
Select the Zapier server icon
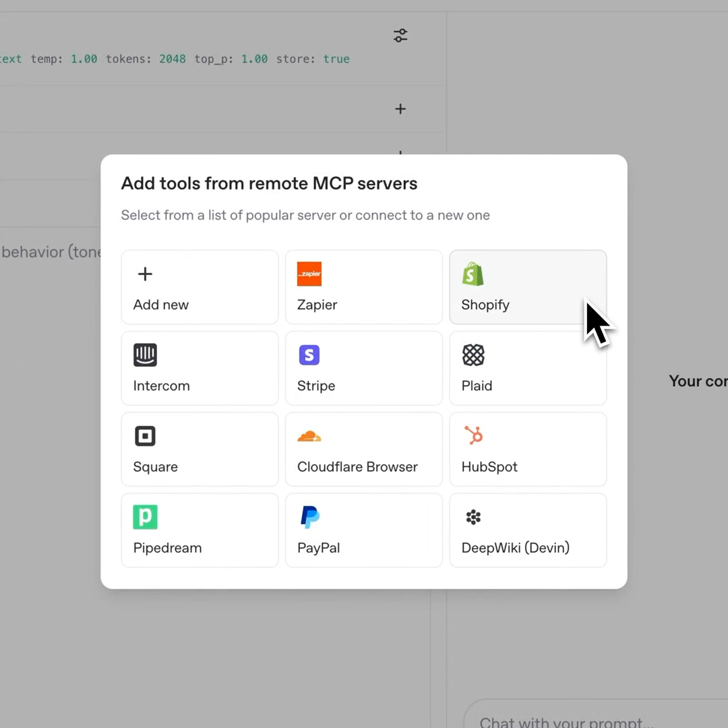[x=309, y=274]
